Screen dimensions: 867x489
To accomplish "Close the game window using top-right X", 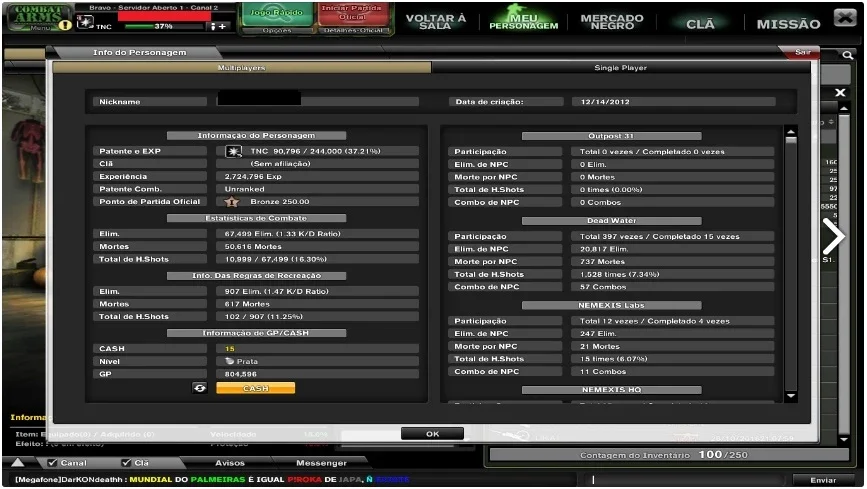I will tap(845, 18).
